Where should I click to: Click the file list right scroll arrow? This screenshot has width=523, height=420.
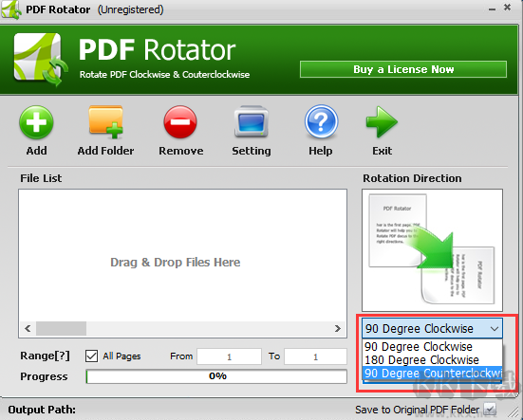click(338, 329)
